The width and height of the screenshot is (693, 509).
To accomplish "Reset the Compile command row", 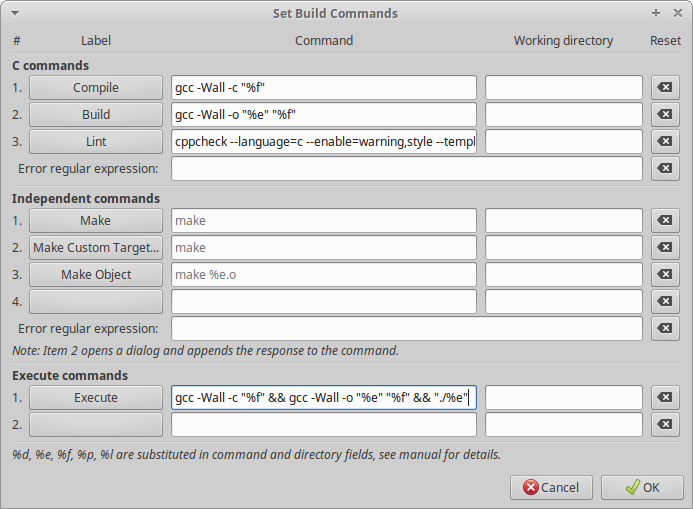I will pos(664,88).
